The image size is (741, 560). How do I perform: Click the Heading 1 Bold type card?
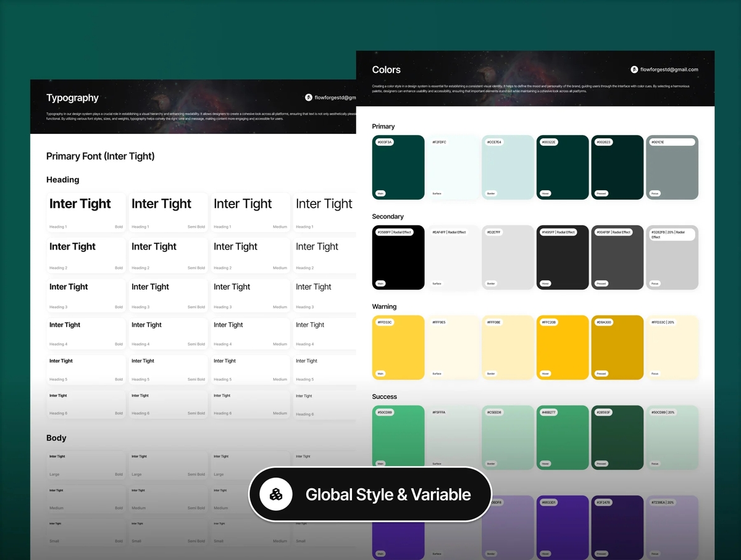pyautogui.click(x=86, y=212)
